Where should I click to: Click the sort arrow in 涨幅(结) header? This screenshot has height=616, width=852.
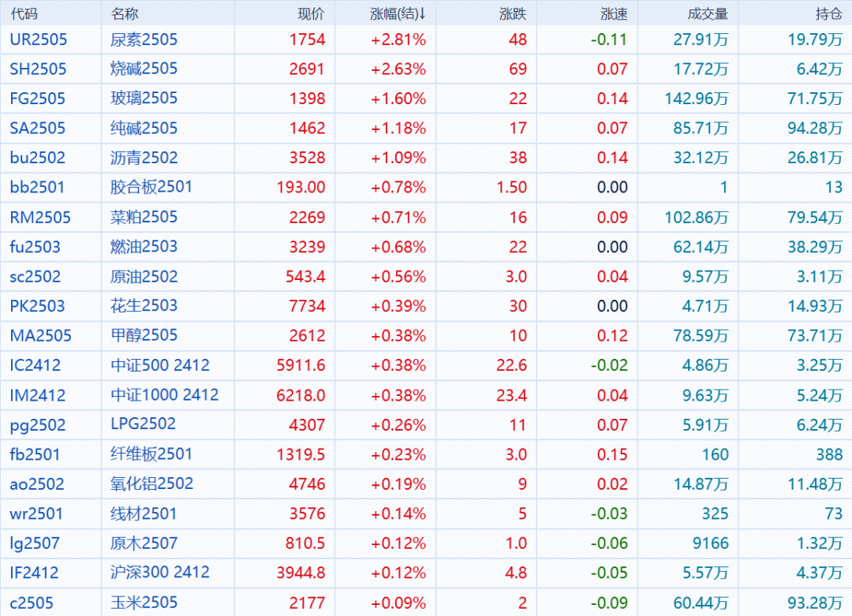(x=422, y=13)
